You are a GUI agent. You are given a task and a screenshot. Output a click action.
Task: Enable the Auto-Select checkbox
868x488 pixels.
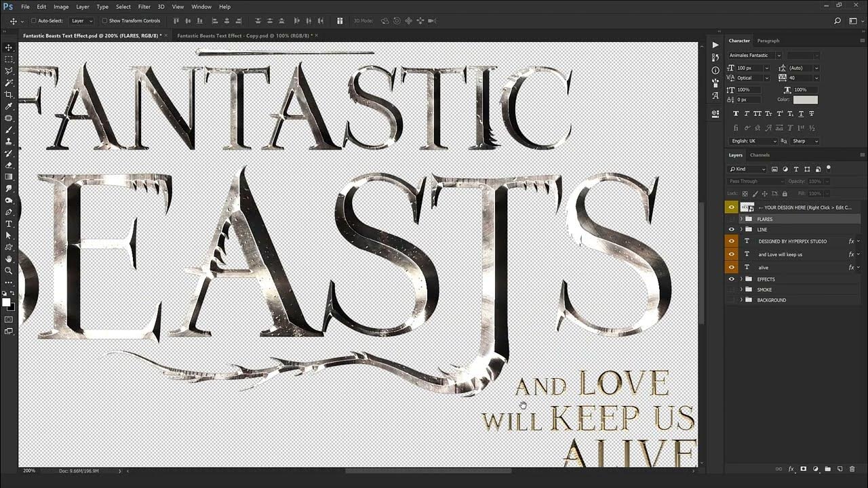click(x=34, y=21)
